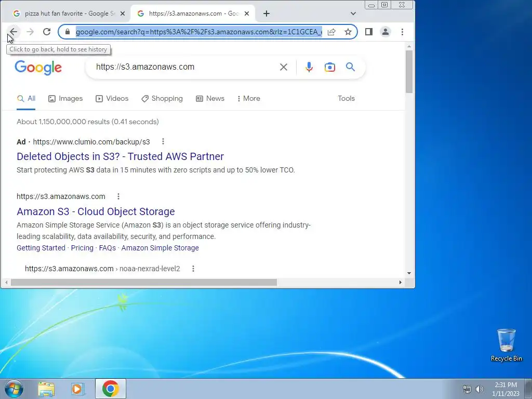Close the s3.amazonaws.com search tab

coord(247,13)
